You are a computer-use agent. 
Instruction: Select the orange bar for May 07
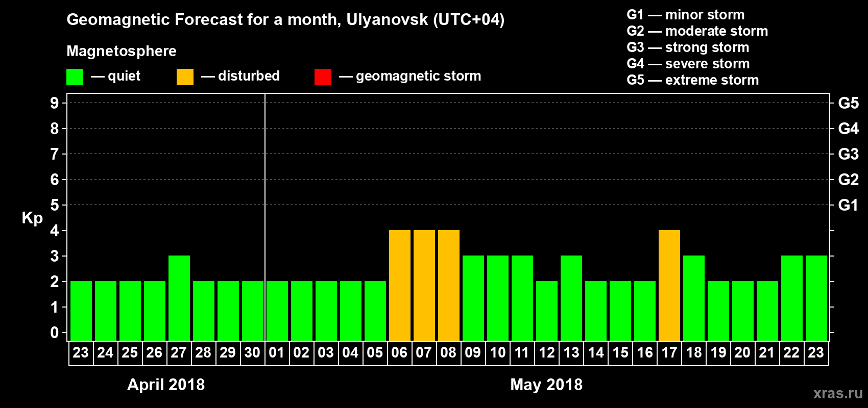click(424, 285)
